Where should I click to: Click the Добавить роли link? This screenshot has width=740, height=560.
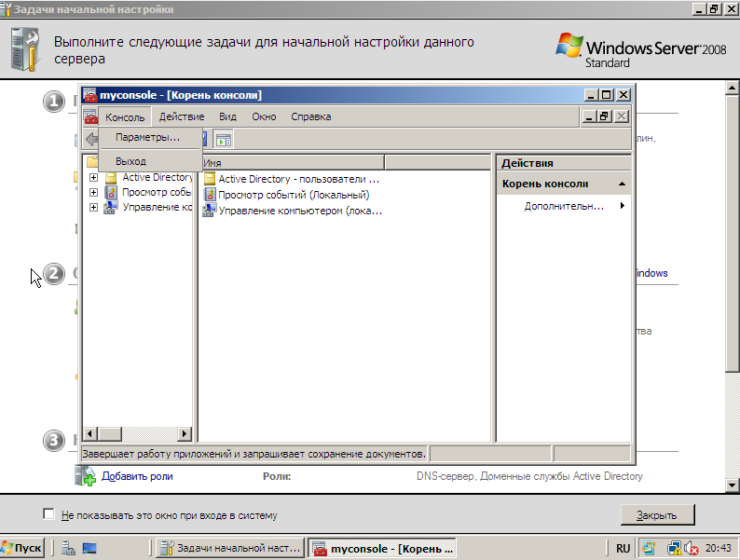(x=137, y=476)
